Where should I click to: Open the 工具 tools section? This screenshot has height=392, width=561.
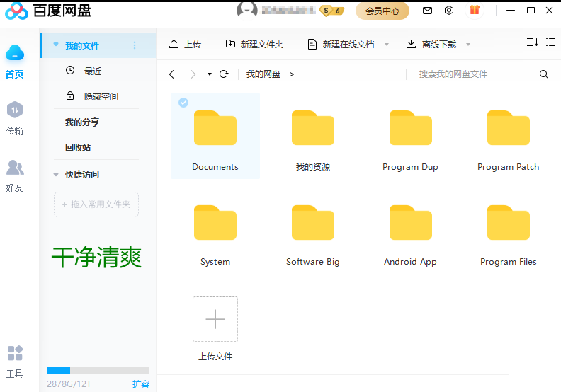[15, 362]
